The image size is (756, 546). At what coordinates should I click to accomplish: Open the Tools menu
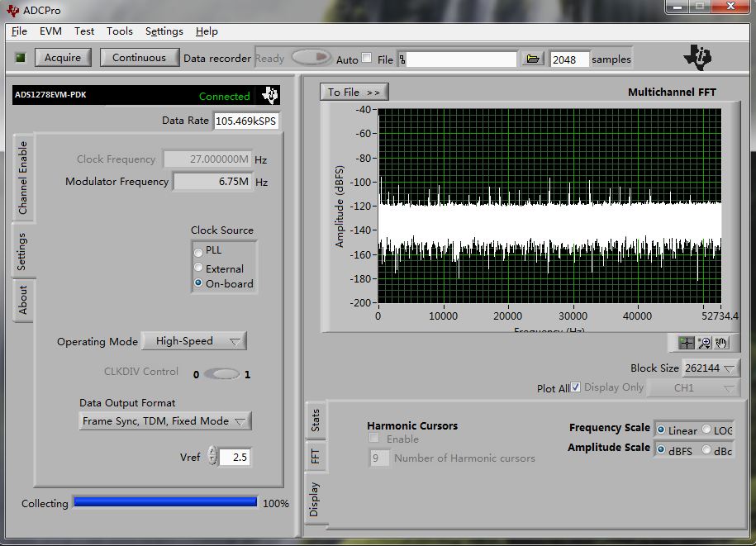tap(120, 31)
